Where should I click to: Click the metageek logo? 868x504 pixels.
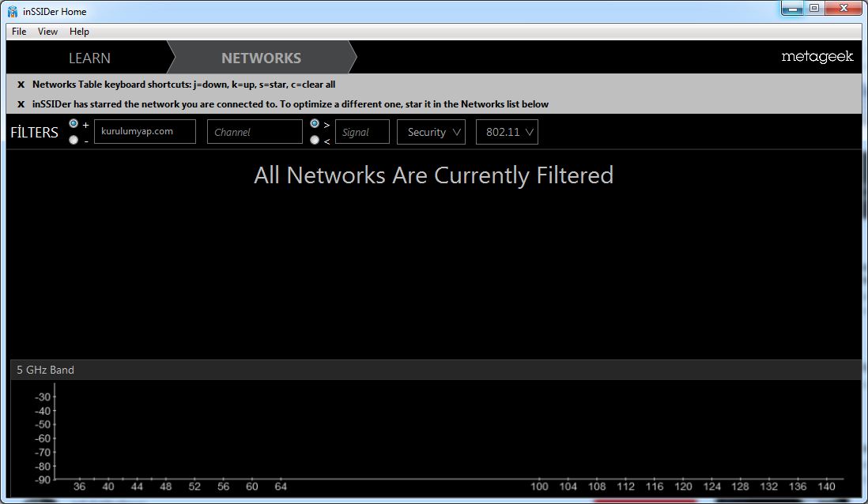pos(817,57)
